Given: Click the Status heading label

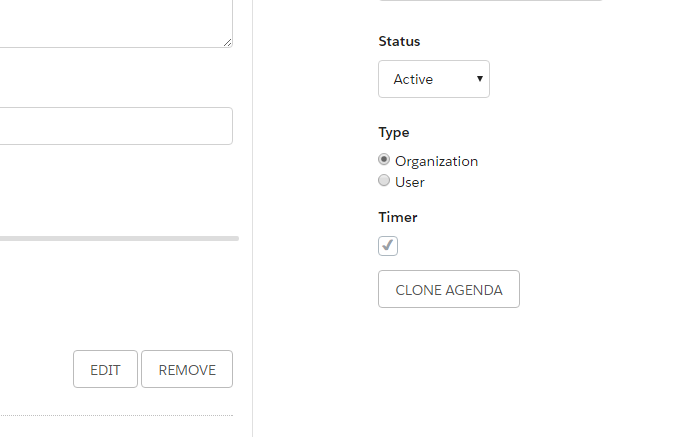Looking at the screenshot, I should click(x=399, y=41).
